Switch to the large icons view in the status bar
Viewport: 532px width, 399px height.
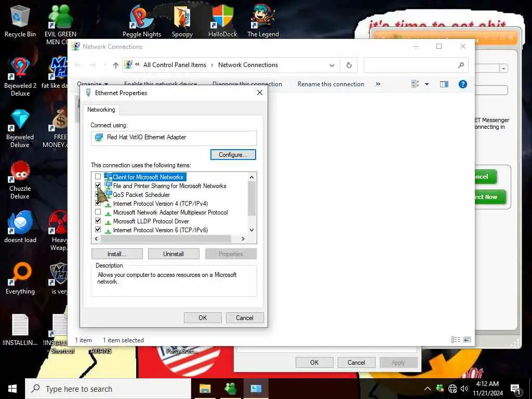[x=467, y=340]
